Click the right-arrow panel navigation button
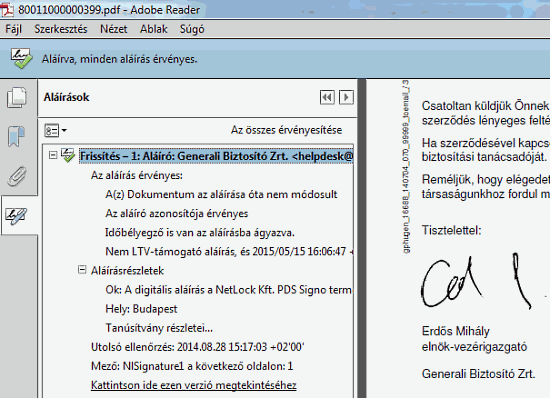550x398 pixels. tap(346, 97)
